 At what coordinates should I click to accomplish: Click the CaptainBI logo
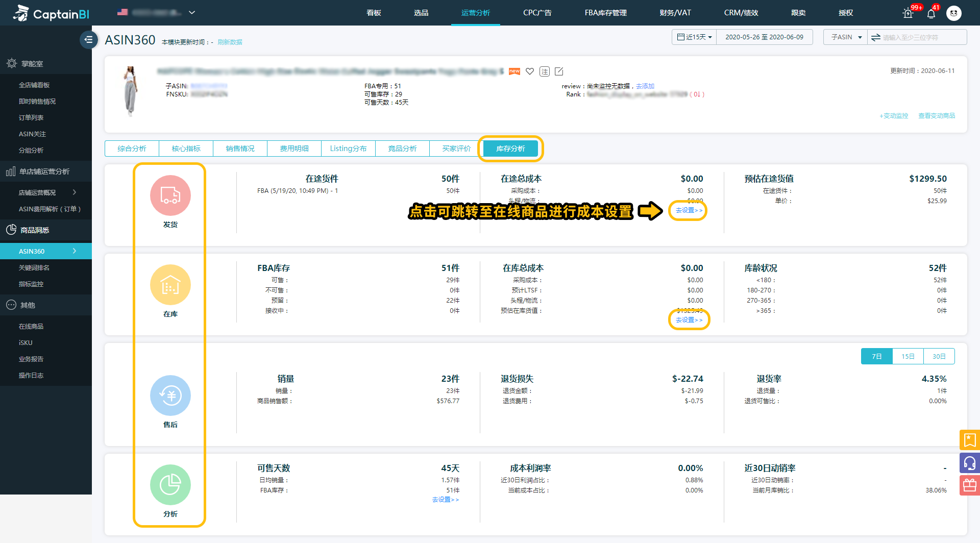pos(51,13)
